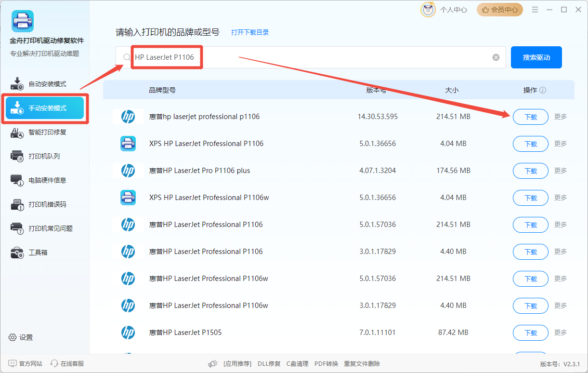Click the megaphone announcement icon
The width and height of the screenshot is (588, 373).
pyautogui.click(x=212, y=364)
